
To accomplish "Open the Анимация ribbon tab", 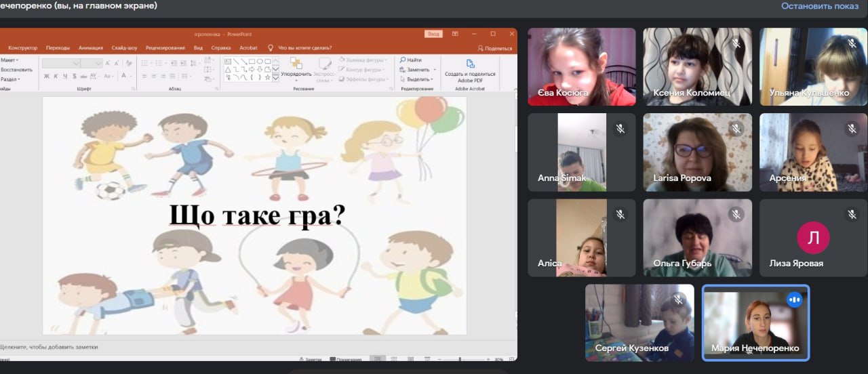I will [90, 48].
